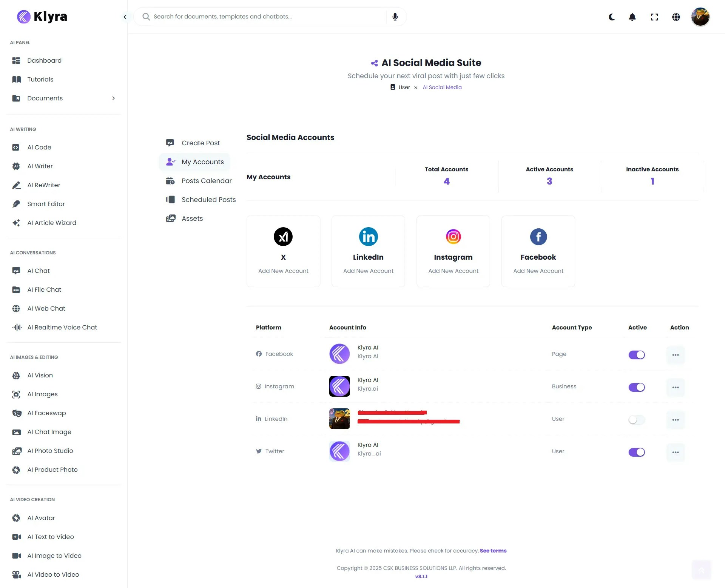Open actions menu for Facebook account
Screen dimensions: 725x588
tap(676, 355)
